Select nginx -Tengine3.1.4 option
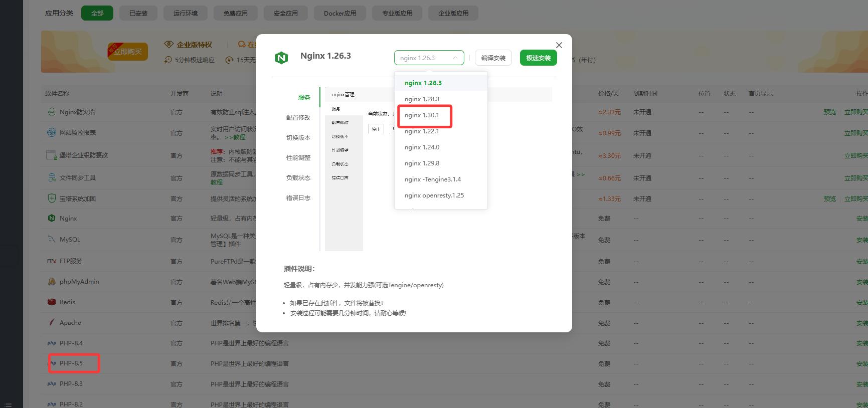868x408 pixels. pyautogui.click(x=441, y=179)
